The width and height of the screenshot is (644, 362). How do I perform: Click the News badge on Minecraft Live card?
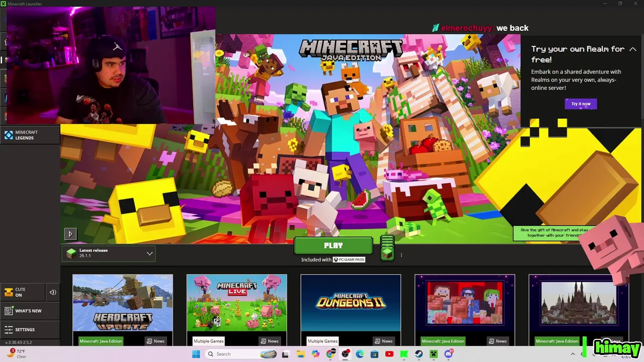[270, 341]
